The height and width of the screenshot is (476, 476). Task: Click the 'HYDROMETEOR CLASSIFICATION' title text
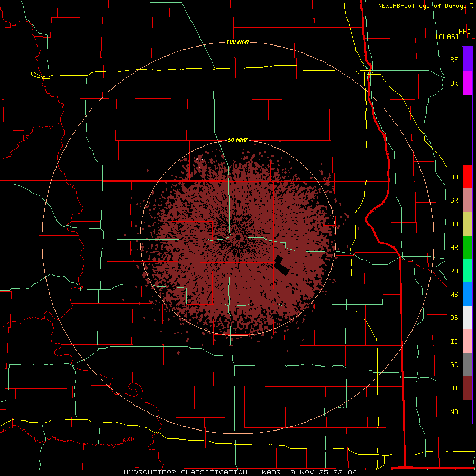pyautogui.click(x=186, y=472)
